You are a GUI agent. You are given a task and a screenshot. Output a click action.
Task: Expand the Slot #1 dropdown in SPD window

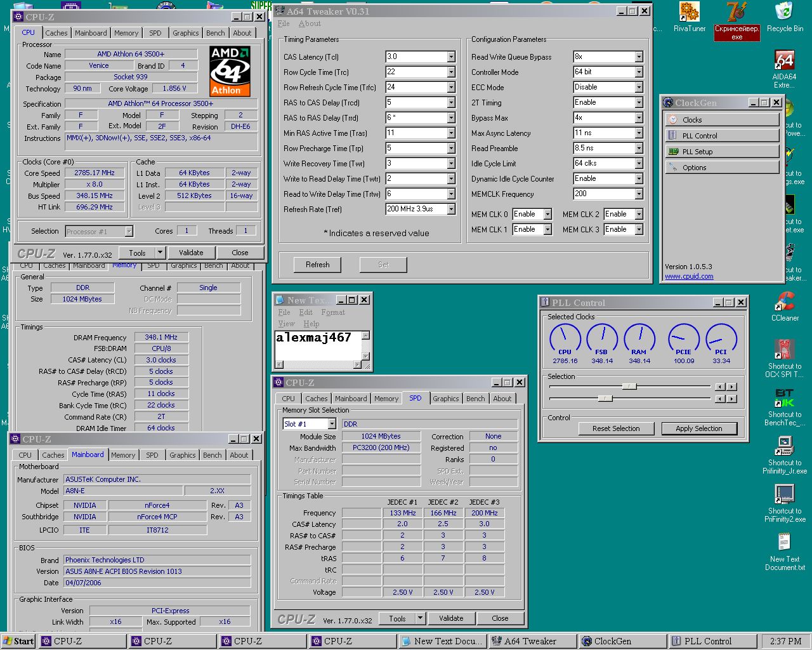pyautogui.click(x=333, y=423)
